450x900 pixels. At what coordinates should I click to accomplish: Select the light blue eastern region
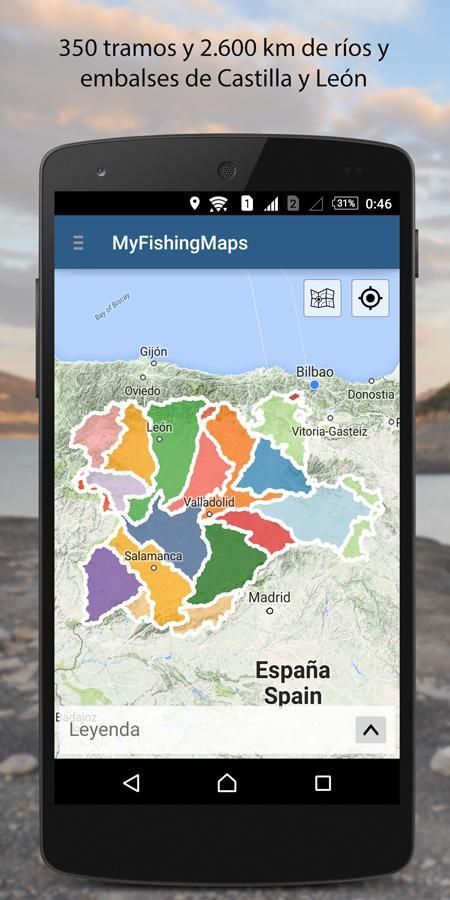pos(319,514)
